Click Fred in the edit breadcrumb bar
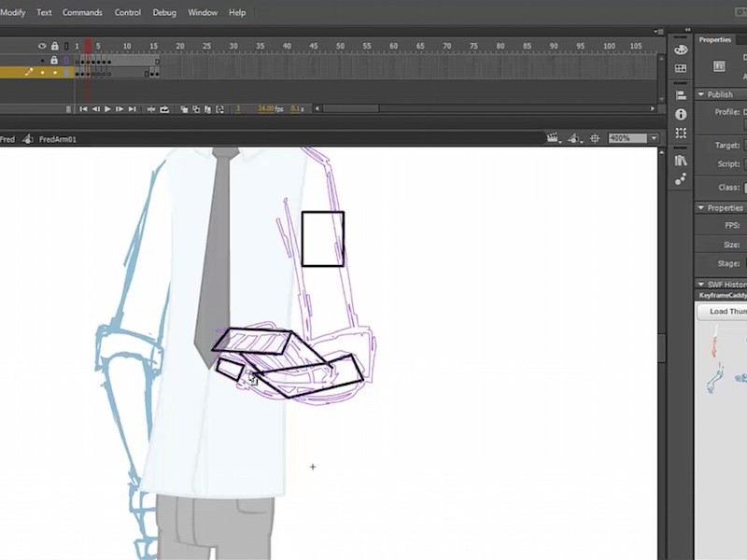Image resolution: width=747 pixels, height=560 pixels. tap(9, 138)
